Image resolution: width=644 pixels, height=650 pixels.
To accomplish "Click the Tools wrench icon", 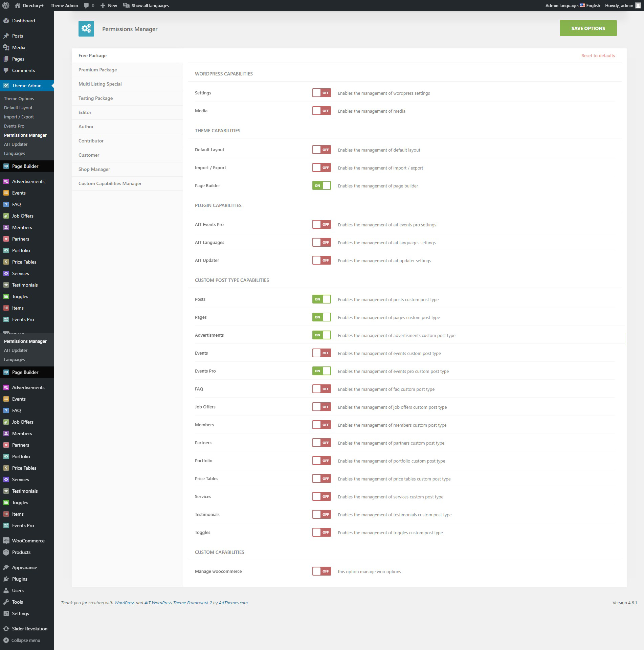I will pyautogui.click(x=6, y=602).
